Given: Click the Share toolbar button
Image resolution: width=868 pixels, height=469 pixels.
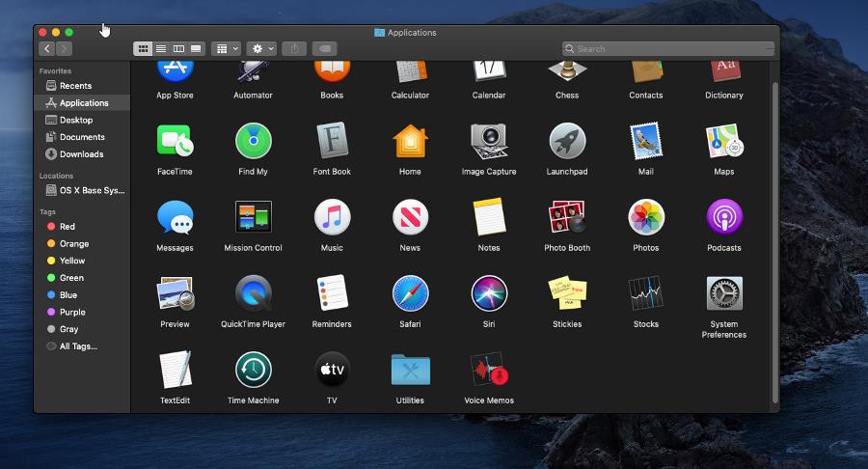Looking at the screenshot, I should tap(294, 48).
